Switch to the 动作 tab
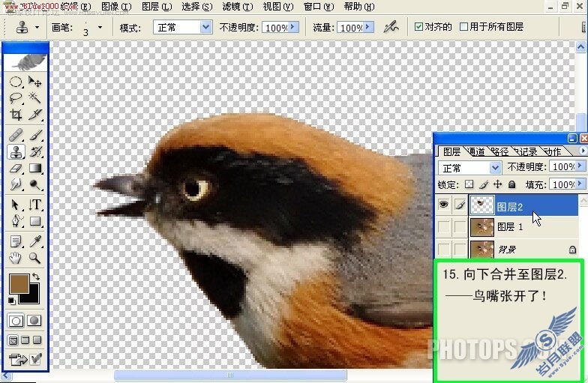This screenshot has width=588, height=383. coord(553,151)
